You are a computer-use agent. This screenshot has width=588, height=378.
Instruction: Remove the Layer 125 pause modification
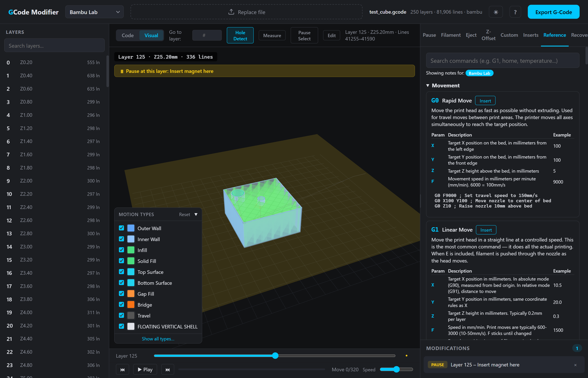coord(575,365)
